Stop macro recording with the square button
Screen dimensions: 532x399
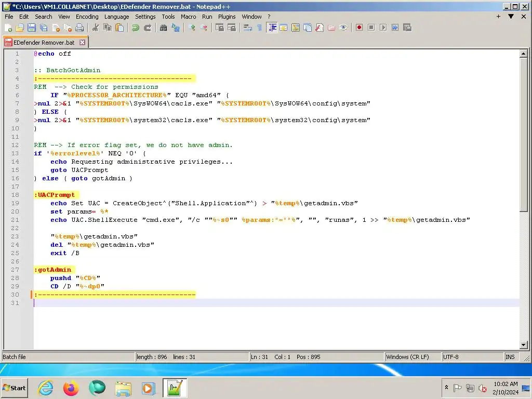pyautogui.click(x=371, y=28)
